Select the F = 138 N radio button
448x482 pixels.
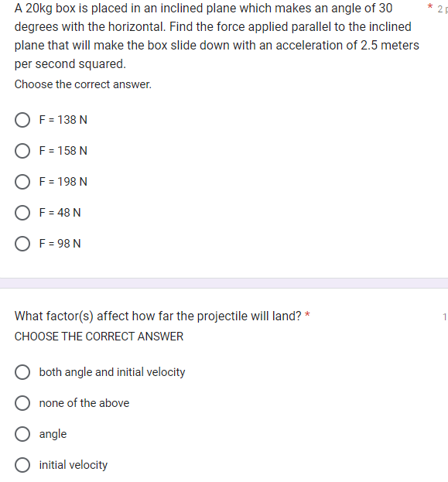(22, 120)
